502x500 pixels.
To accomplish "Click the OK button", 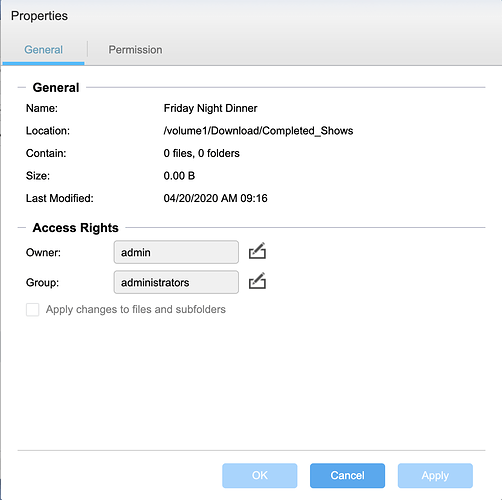I will pyautogui.click(x=260, y=475).
